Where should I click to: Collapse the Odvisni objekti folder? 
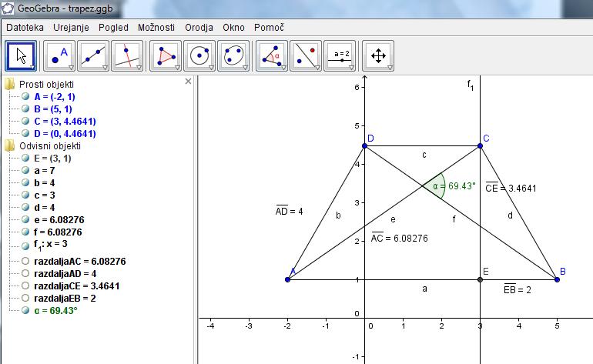click(9, 145)
